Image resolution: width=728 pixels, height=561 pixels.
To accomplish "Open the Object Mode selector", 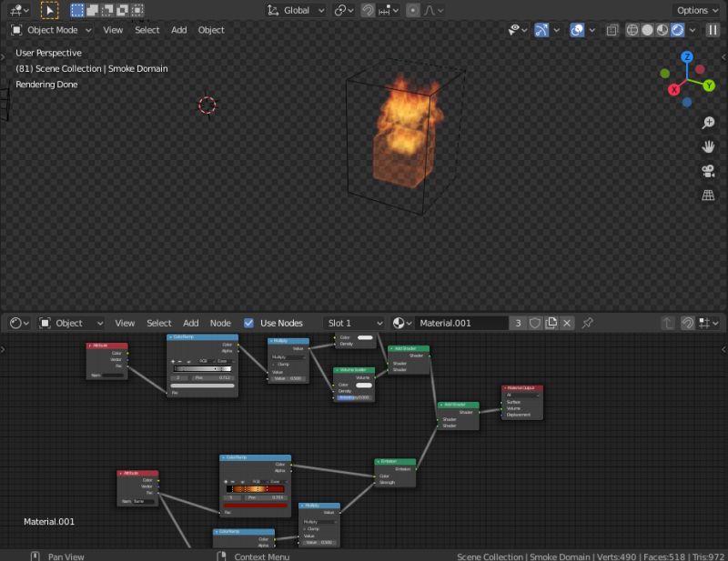I will tap(50, 30).
